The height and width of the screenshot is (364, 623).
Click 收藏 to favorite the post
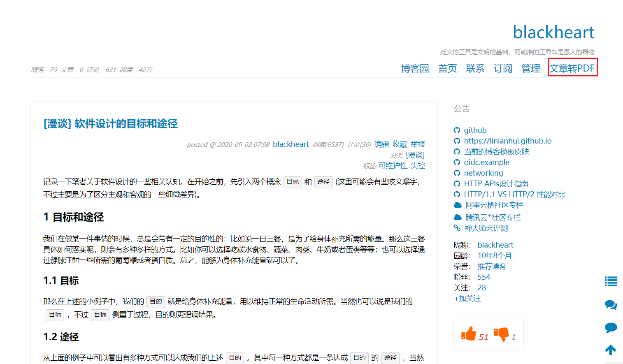click(399, 144)
